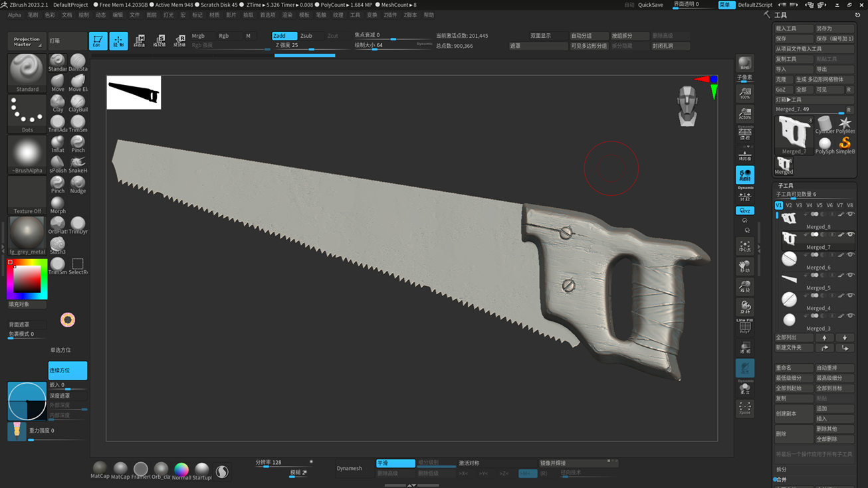The height and width of the screenshot is (488, 868).
Task: Open the Projection Master dropdown
Action: click(27, 41)
